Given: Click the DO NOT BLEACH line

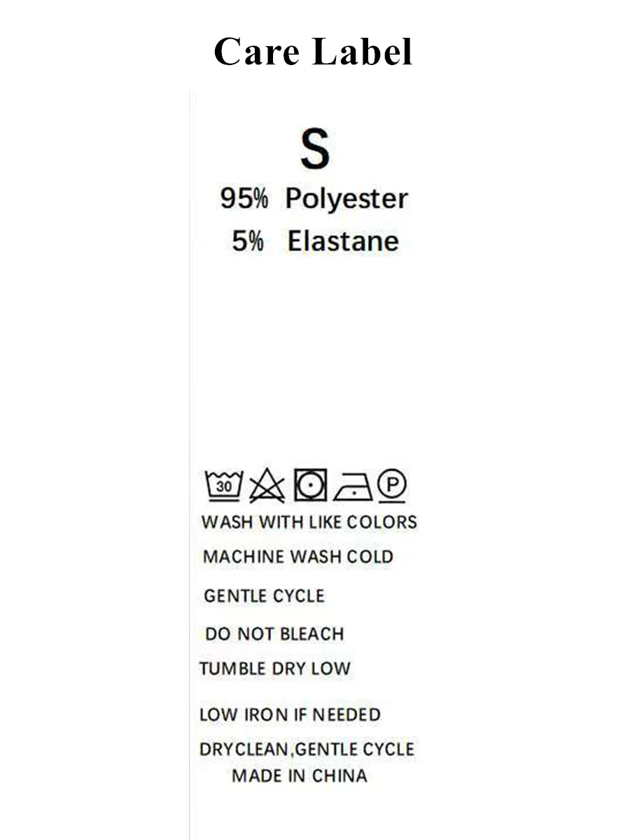Looking at the screenshot, I should [x=274, y=634].
